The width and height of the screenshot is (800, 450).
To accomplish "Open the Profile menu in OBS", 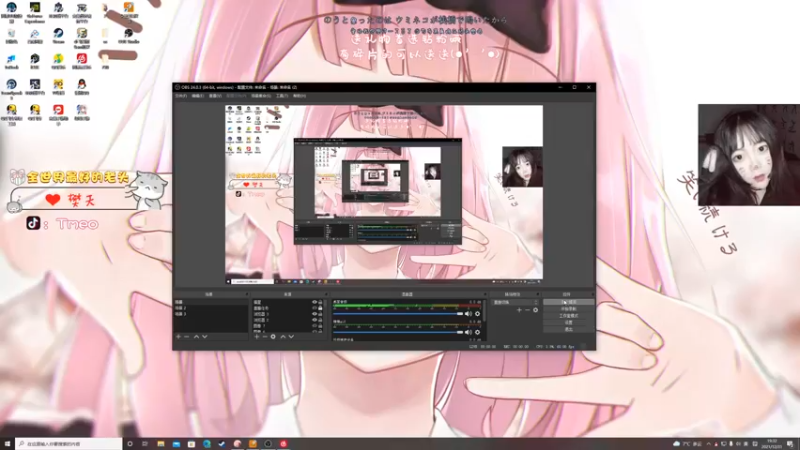I will coord(236,95).
